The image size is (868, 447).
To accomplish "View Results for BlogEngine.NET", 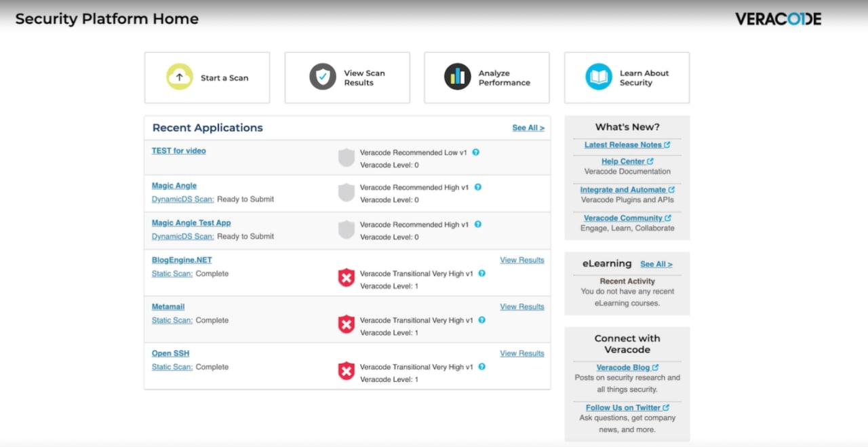I will coord(521,260).
